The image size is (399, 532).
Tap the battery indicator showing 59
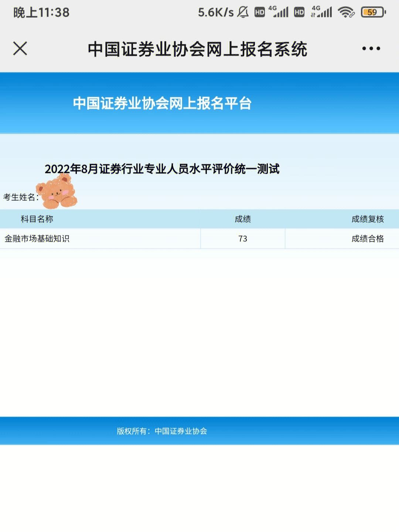[373, 12]
